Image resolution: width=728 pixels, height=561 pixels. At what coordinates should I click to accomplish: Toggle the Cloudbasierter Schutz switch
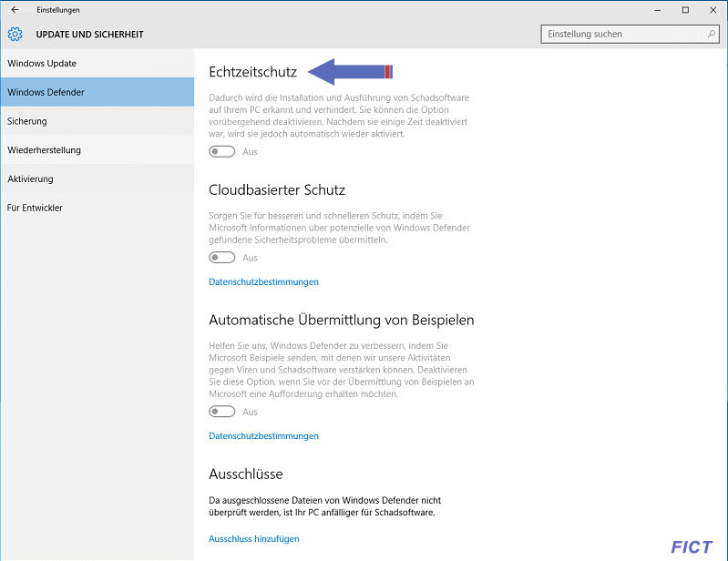coord(222,258)
